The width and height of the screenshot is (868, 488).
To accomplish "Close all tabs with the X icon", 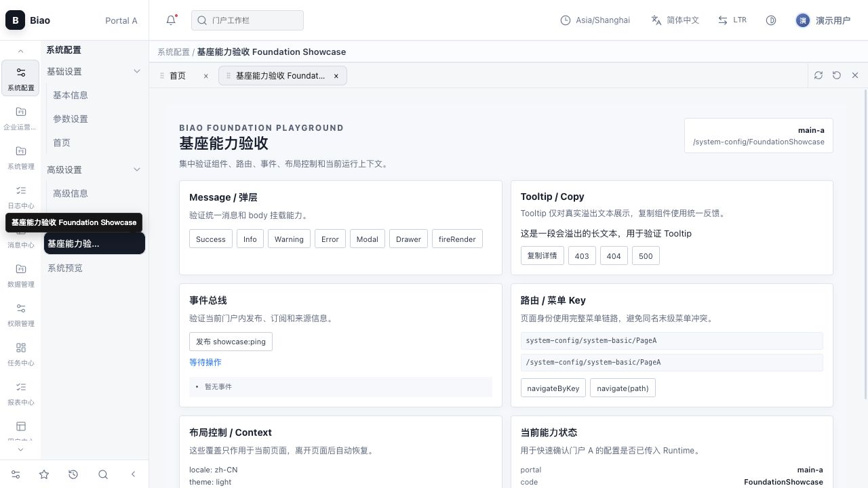I will point(855,75).
